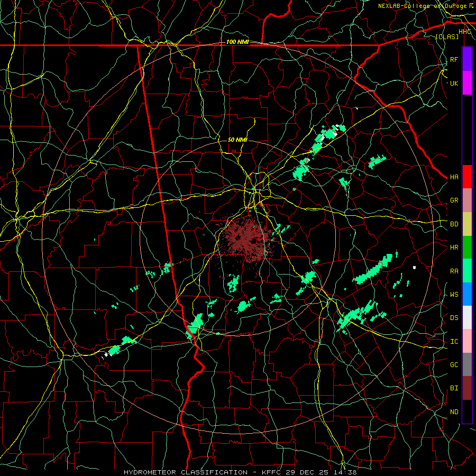Click the "RA" legend label
476x476 pixels.
[x=454, y=271]
